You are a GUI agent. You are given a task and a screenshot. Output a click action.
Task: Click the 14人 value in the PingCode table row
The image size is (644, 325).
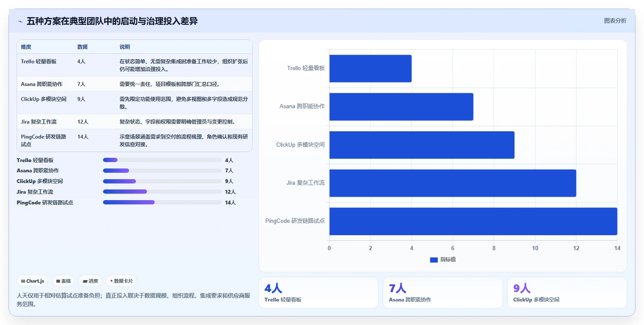pos(83,137)
